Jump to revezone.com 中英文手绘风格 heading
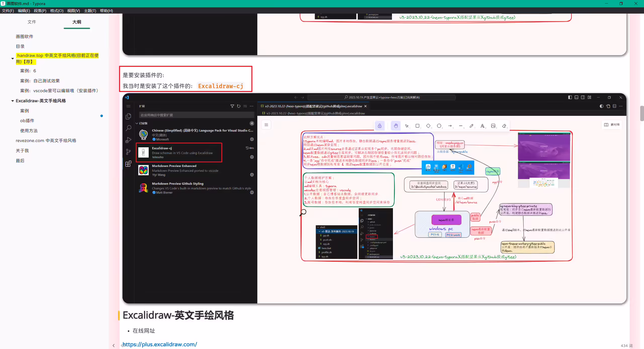This screenshot has height=349, width=644. click(46, 141)
